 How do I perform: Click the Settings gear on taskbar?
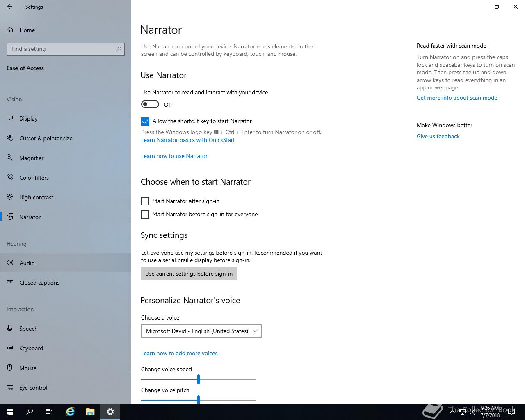point(110,412)
